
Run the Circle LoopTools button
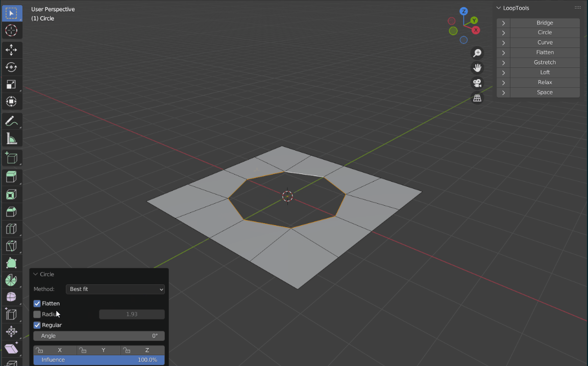[x=545, y=33]
